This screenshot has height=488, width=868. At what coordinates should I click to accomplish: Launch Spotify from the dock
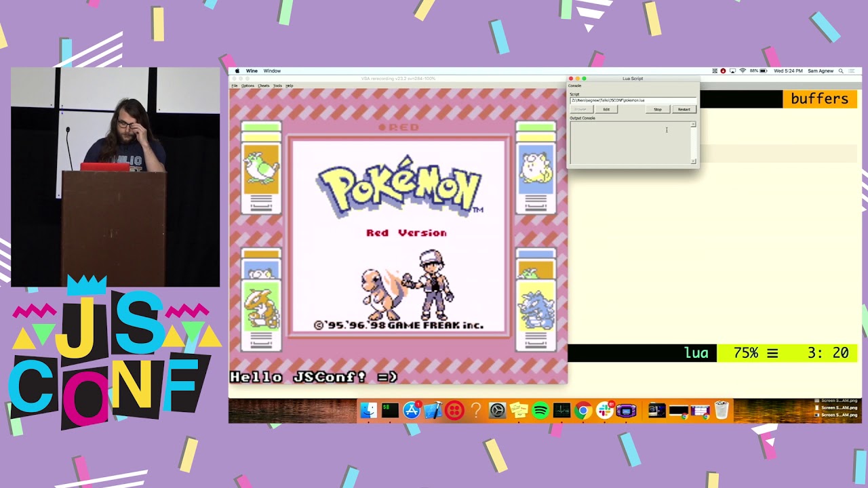click(x=539, y=410)
